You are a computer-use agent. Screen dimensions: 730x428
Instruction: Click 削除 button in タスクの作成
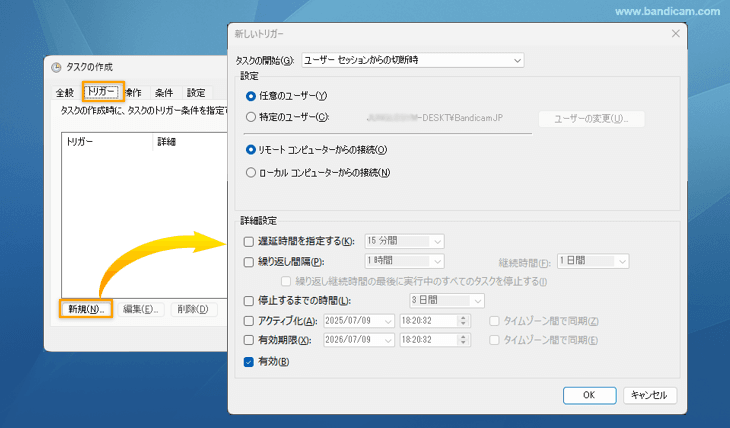point(193,309)
